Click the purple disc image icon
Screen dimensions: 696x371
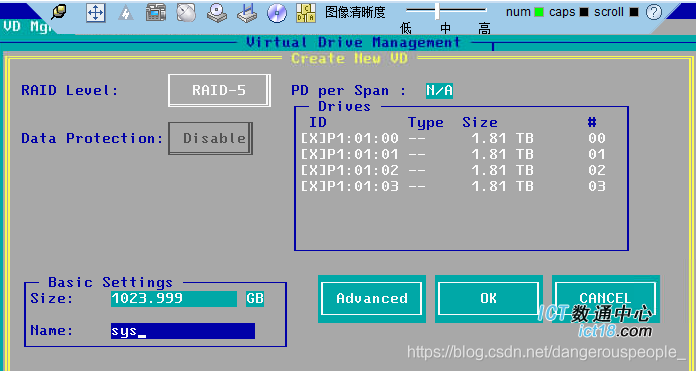[x=277, y=13]
